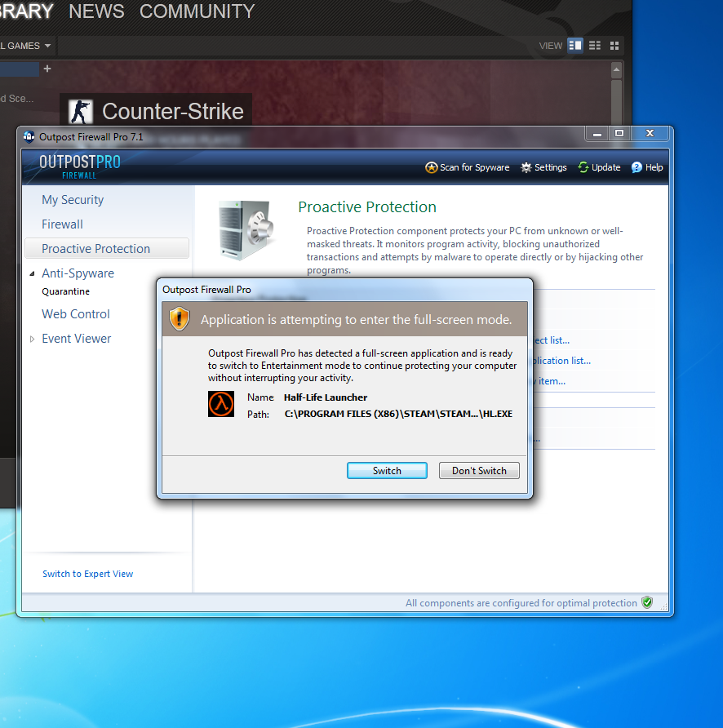Click the Scan for Spyware star icon
Viewport: 723px width, 728px height.
click(432, 167)
